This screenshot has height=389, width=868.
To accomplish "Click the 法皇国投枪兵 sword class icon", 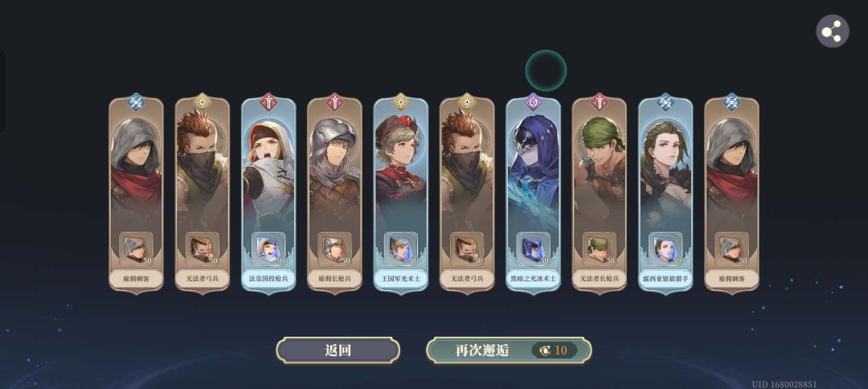I will click(268, 102).
